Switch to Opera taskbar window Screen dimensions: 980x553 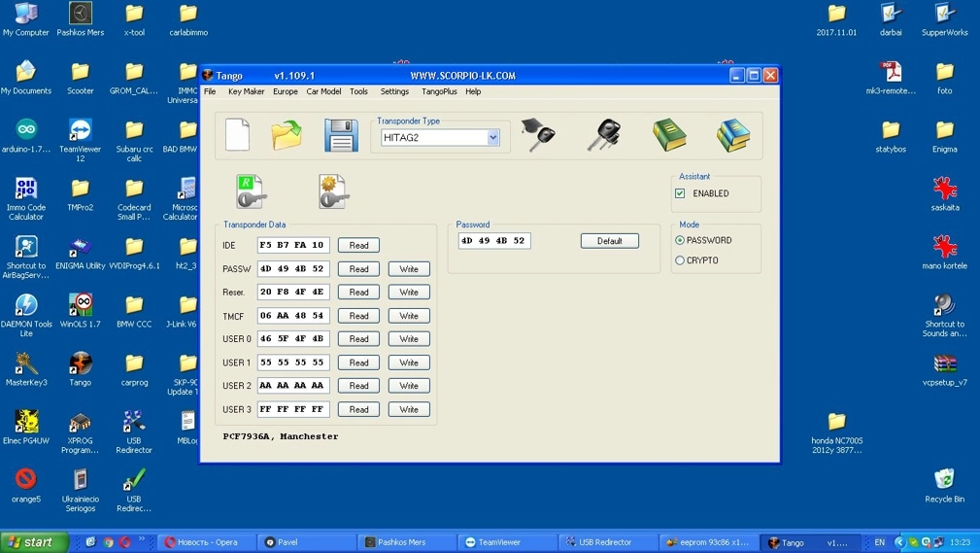point(207,542)
